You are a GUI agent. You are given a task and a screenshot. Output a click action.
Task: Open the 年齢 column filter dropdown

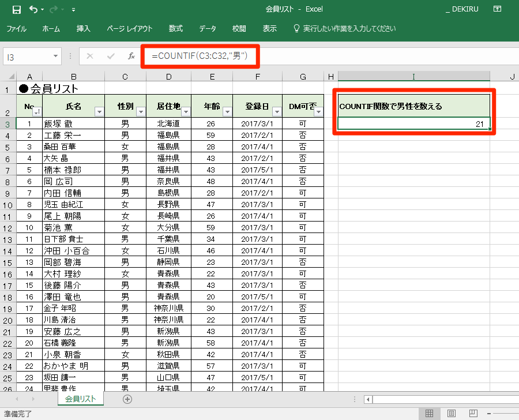(227, 111)
